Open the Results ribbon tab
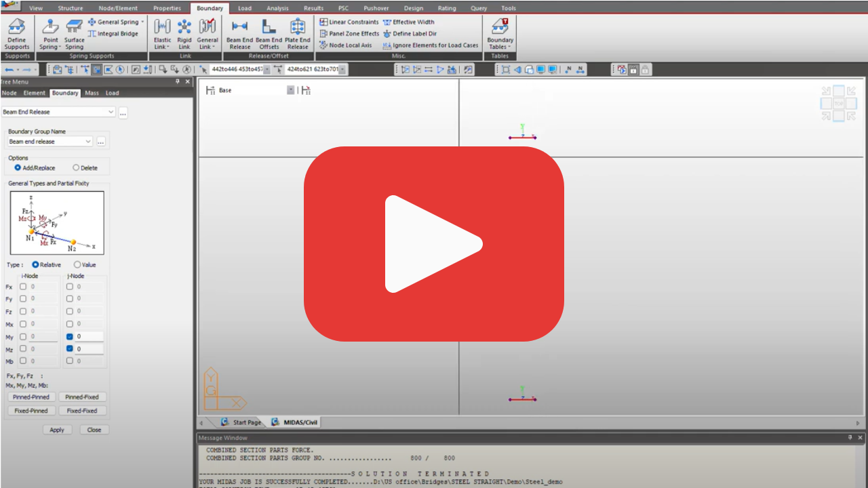Image resolution: width=868 pixels, height=488 pixels. (x=313, y=8)
